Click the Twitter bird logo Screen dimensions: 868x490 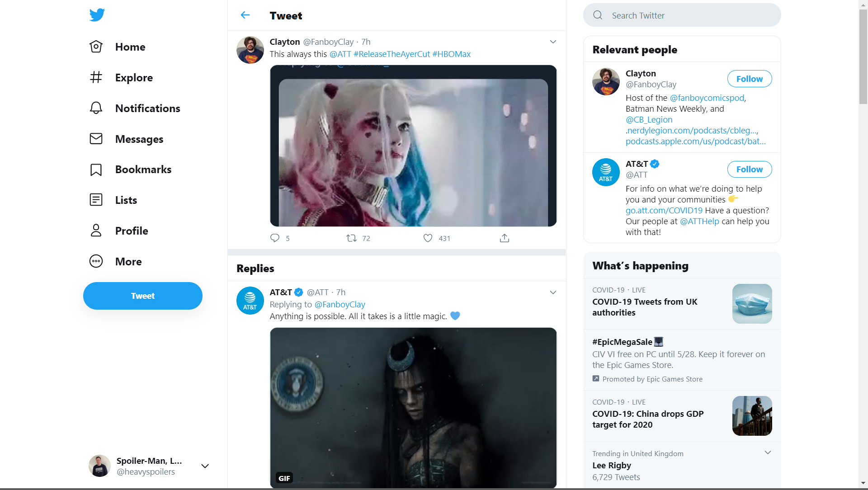[x=97, y=15]
